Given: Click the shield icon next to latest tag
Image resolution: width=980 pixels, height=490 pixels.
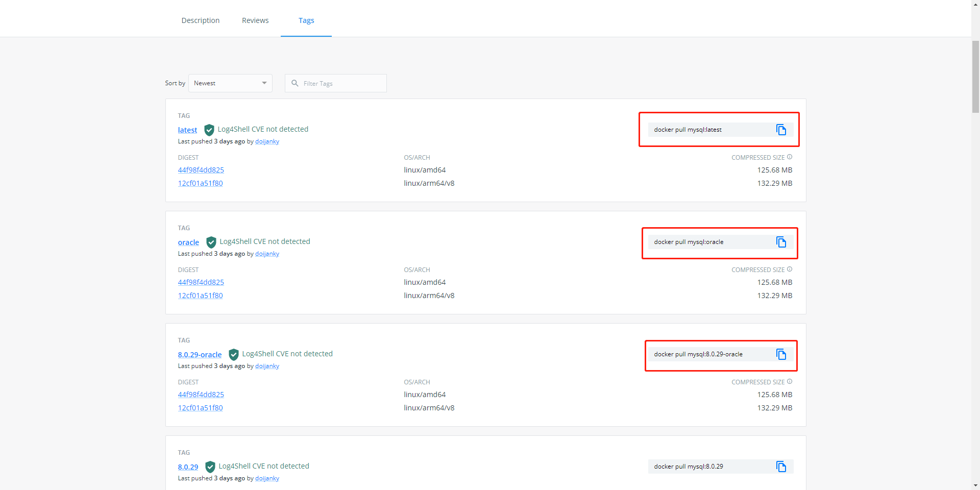Looking at the screenshot, I should click(x=209, y=130).
